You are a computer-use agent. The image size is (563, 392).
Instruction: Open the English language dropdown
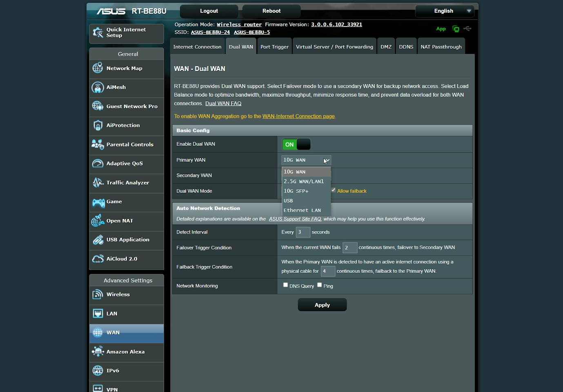tap(445, 11)
